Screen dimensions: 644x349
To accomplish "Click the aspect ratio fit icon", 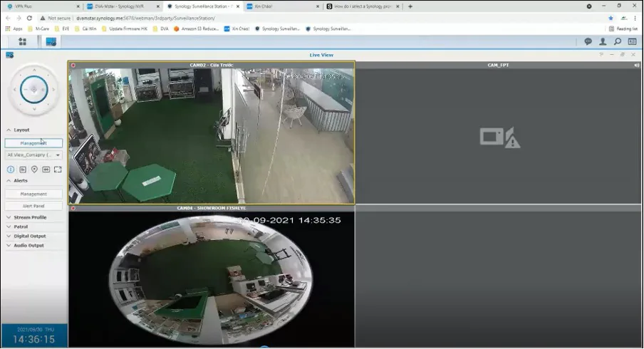I will pyautogui.click(x=46, y=170).
